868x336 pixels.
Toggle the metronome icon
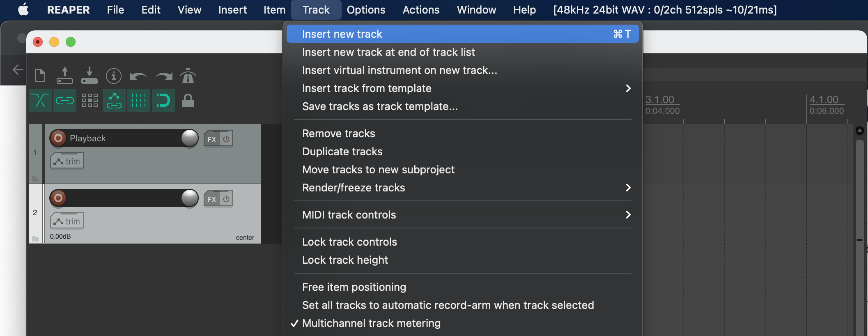[x=188, y=76]
